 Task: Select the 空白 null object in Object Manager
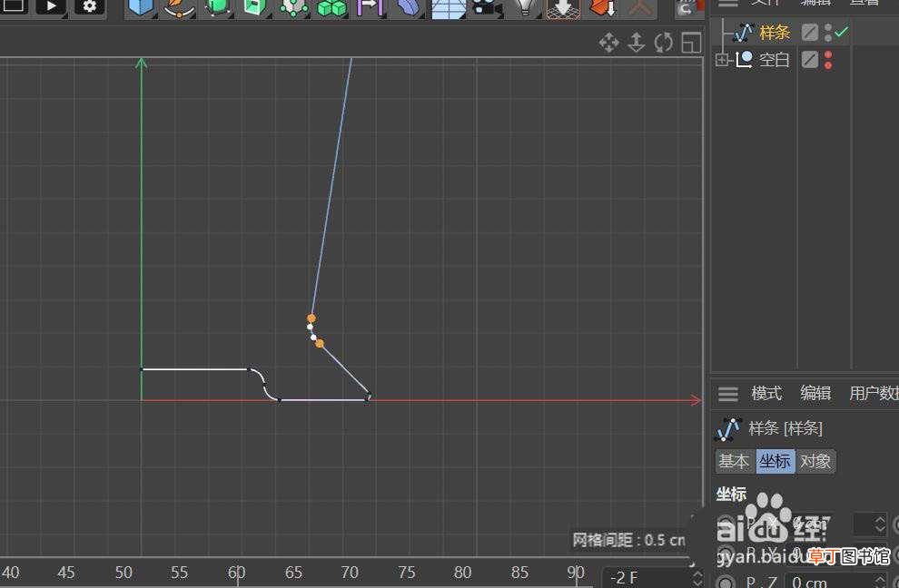click(x=774, y=59)
